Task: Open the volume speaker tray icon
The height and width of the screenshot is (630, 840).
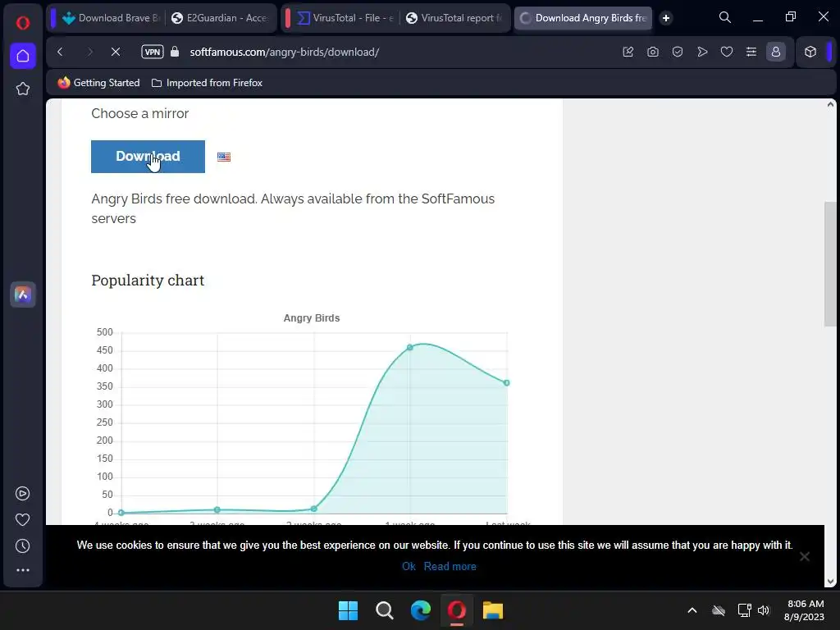Action: pyautogui.click(x=764, y=610)
